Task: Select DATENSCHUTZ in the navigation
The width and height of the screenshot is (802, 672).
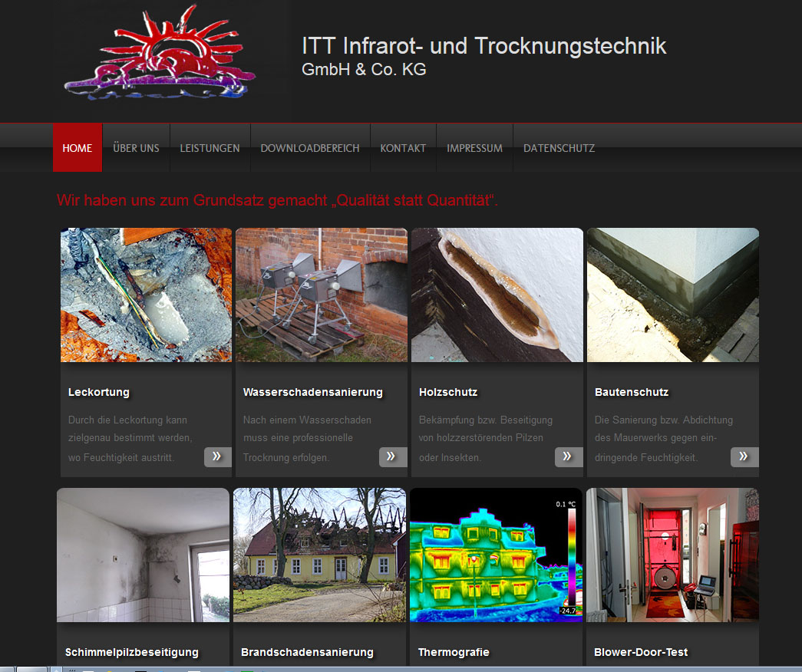Action: point(559,148)
